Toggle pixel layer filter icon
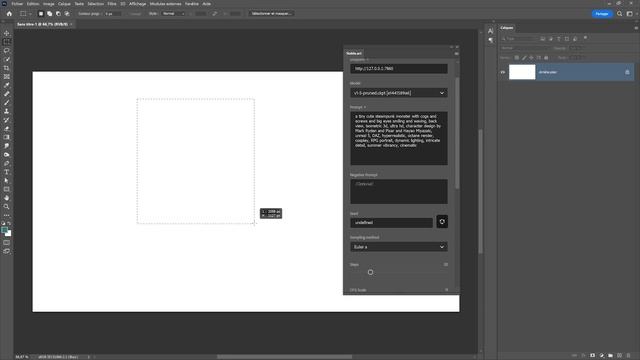This screenshot has width=640, height=360. (543, 39)
